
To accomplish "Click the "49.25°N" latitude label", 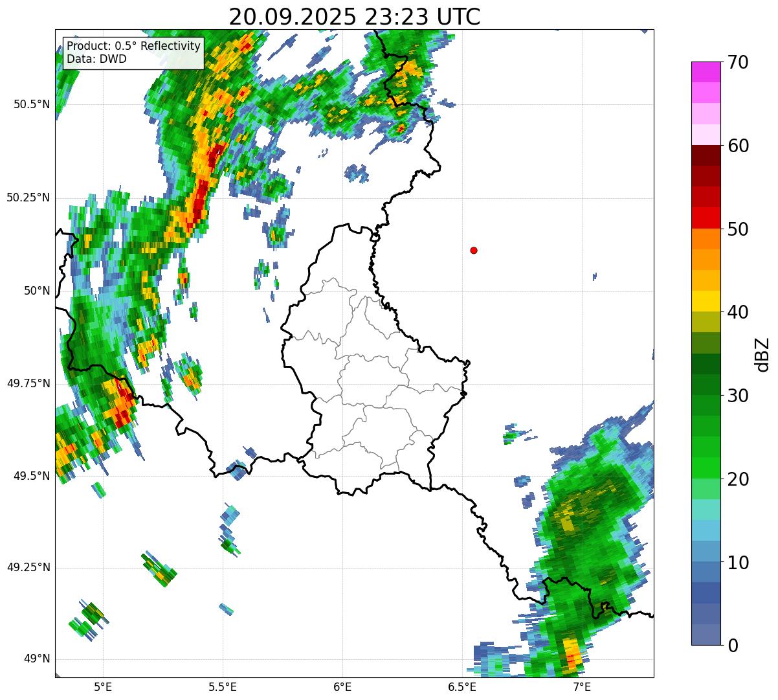I will click(28, 567).
